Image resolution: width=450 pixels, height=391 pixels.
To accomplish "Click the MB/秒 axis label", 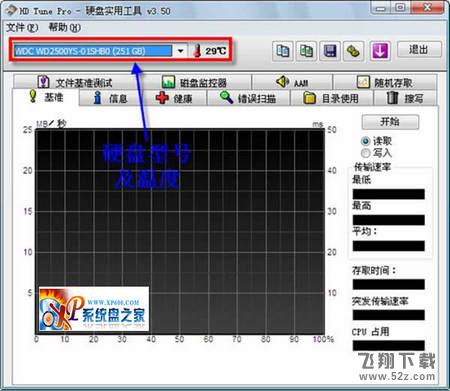I will pos(51,124).
